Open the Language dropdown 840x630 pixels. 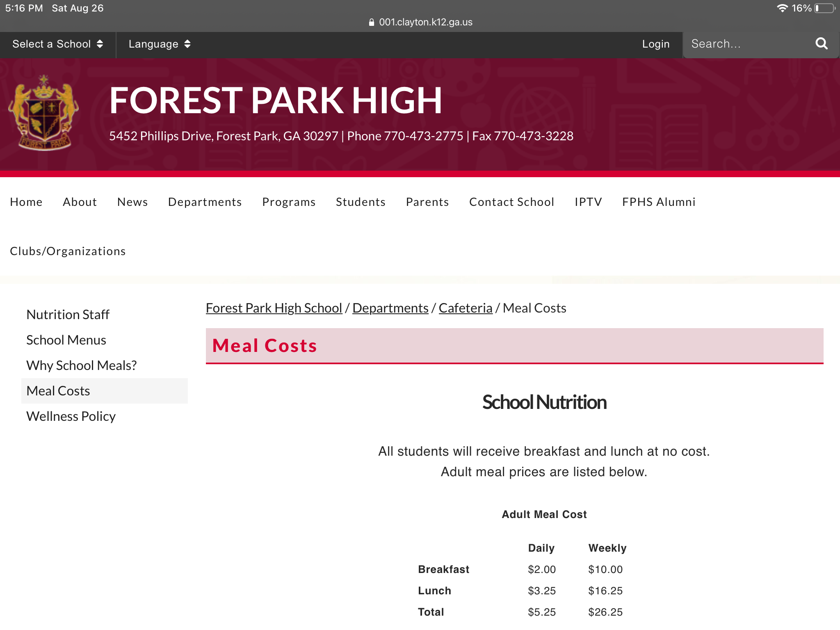[x=160, y=44]
